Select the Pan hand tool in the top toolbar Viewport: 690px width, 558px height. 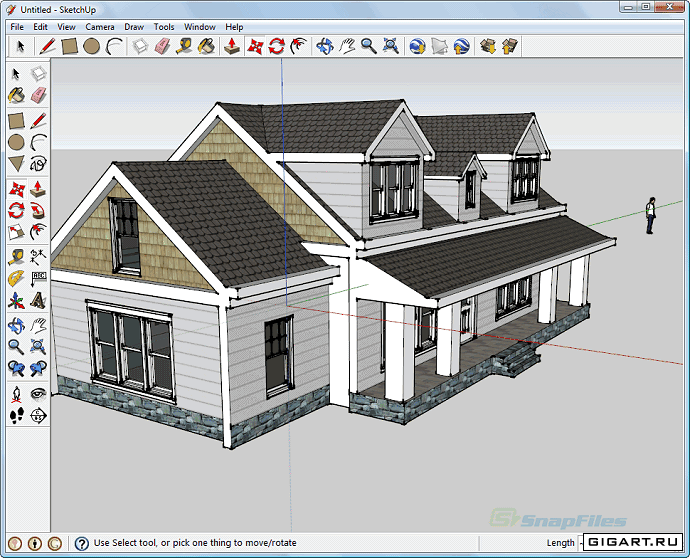pyautogui.click(x=347, y=46)
